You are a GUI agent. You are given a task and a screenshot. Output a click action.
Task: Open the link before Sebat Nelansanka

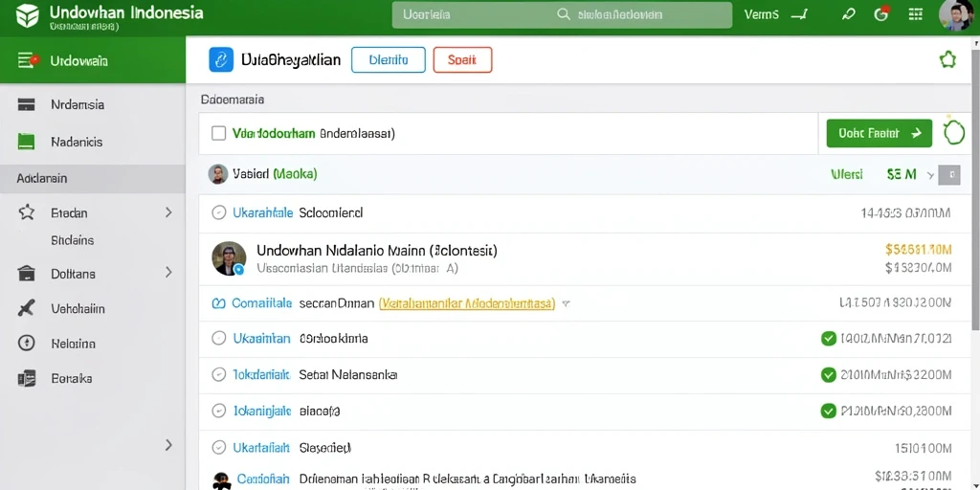261,374
